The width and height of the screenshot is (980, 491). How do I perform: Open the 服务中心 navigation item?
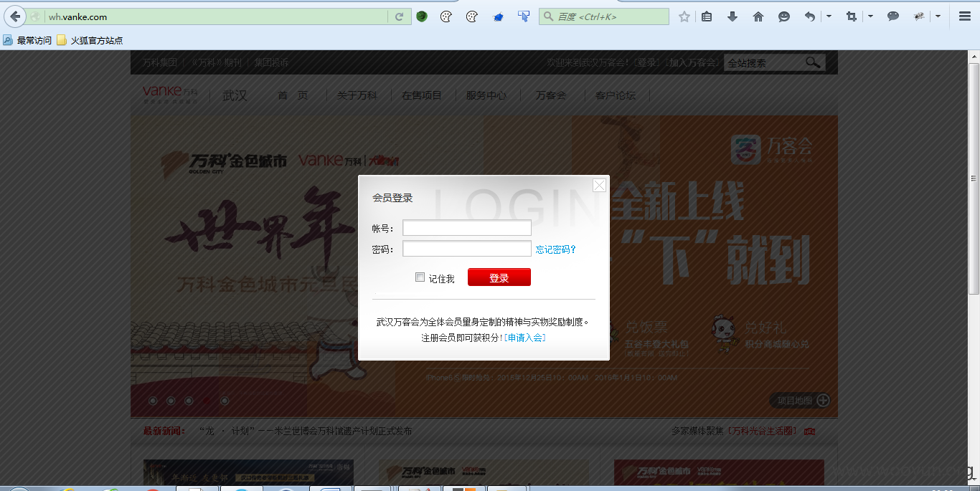[x=486, y=95]
